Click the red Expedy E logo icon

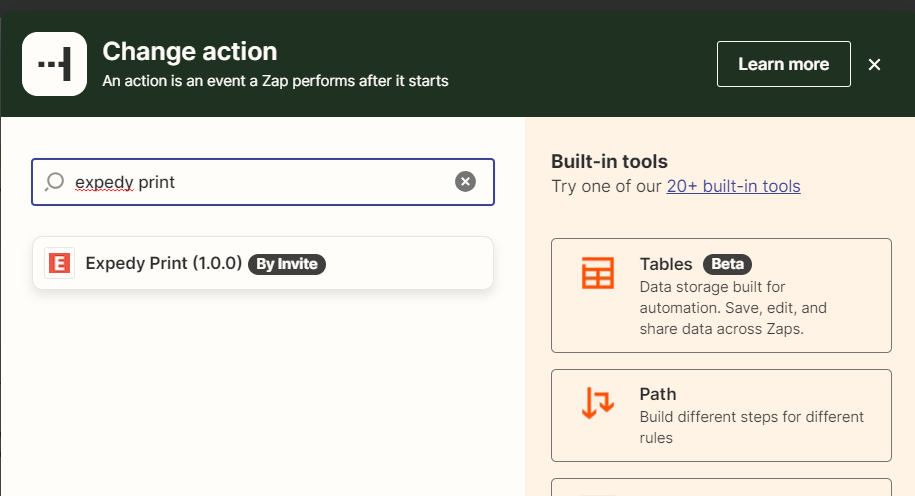(60, 263)
